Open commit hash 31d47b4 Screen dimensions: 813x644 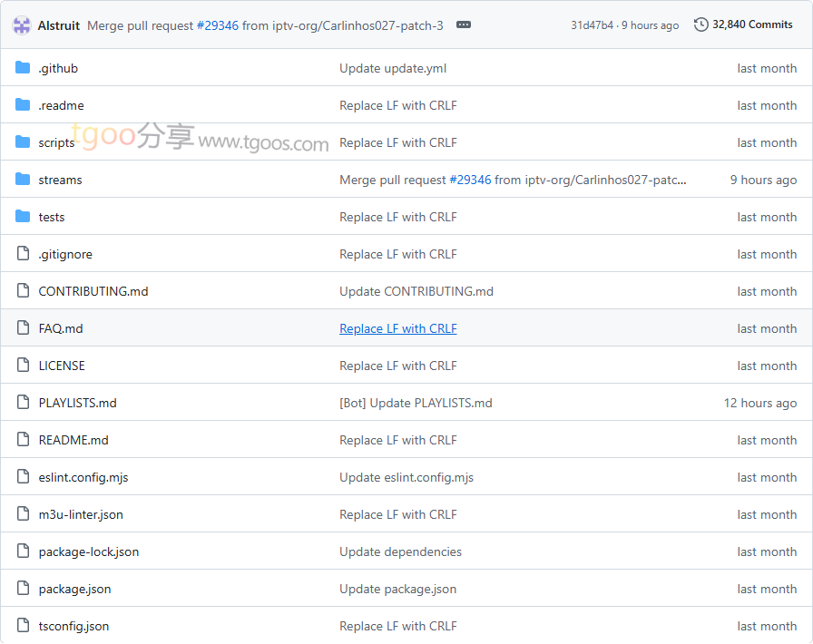(x=592, y=25)
